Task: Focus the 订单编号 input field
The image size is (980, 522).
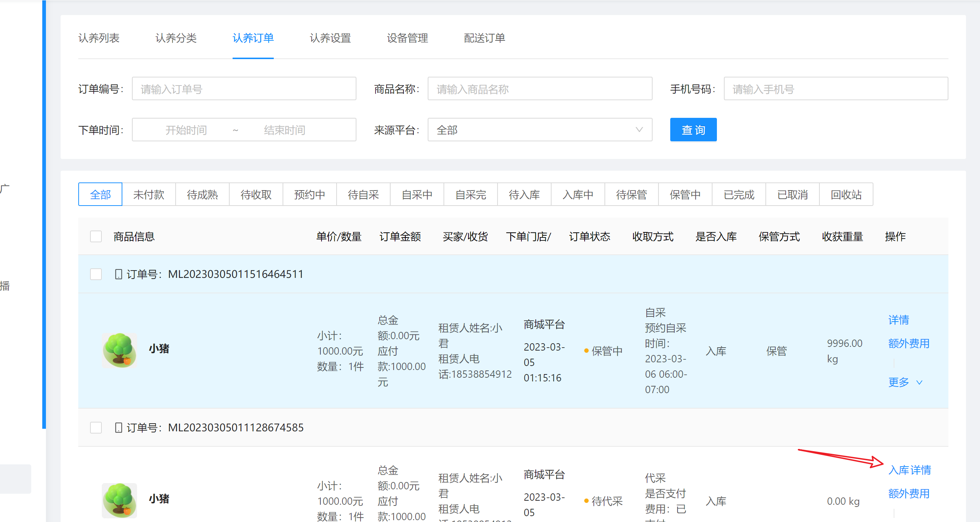Action: [244, 89]
